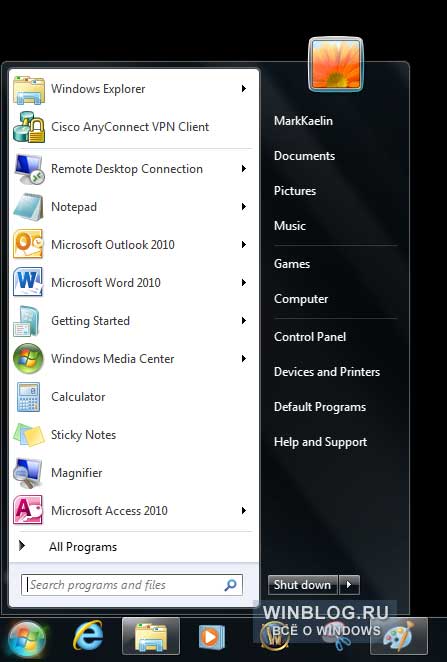Expand the Getting Started jump list arrow
447x662 pixels.
click(244, 320)
